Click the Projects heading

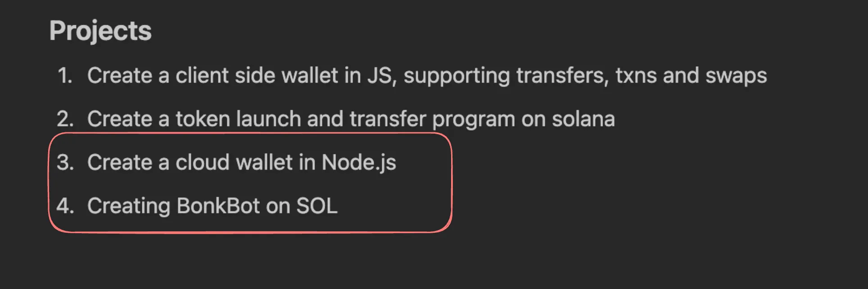100,31
